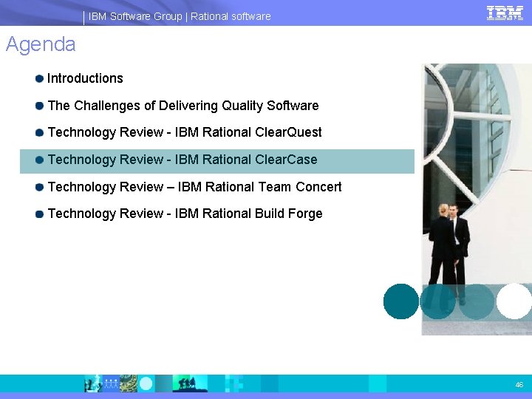Click the climbers silhouette image in footer
Screen dimensions: 532x399
click(x=190, y=383)
